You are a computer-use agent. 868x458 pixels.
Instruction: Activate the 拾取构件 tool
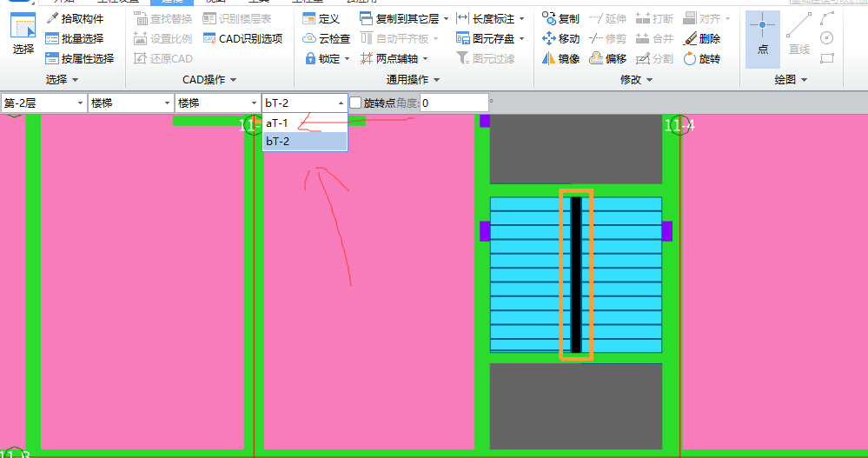[75, 19]
